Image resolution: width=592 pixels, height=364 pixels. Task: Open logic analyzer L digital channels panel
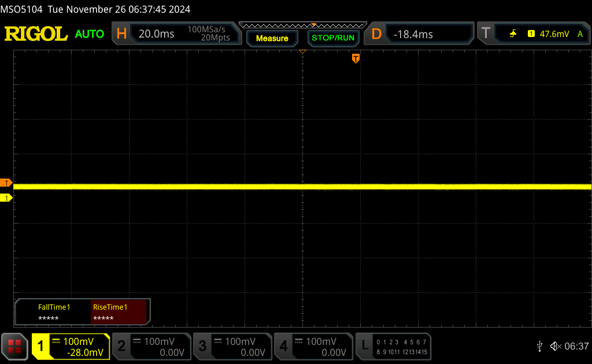tap(394, 346)
